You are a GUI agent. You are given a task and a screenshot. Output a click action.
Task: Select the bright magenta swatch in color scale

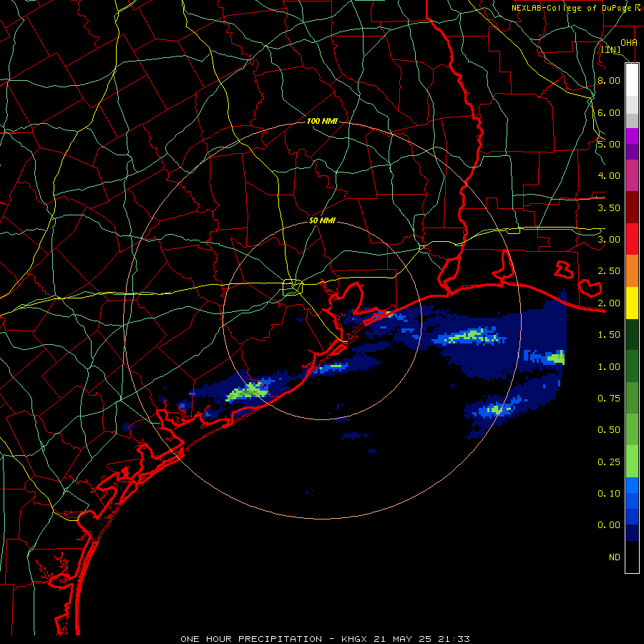[632, 136]
